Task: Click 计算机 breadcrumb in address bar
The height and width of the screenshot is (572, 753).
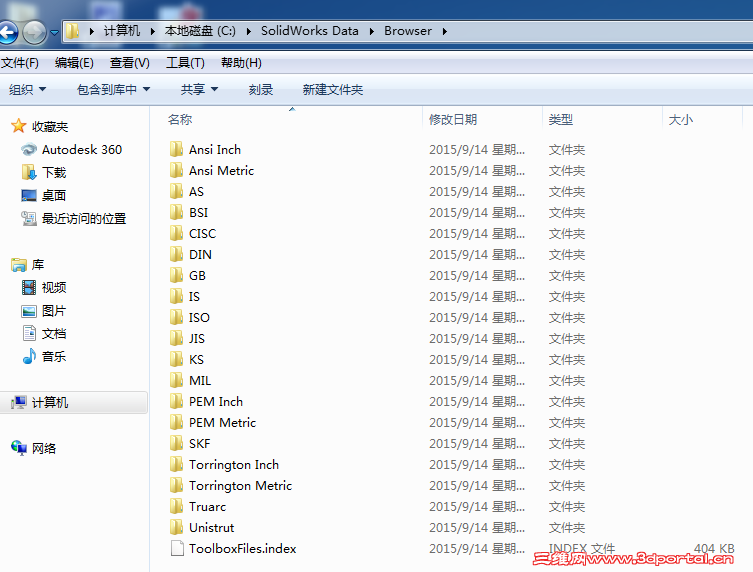Action: [x=122, y=31]
